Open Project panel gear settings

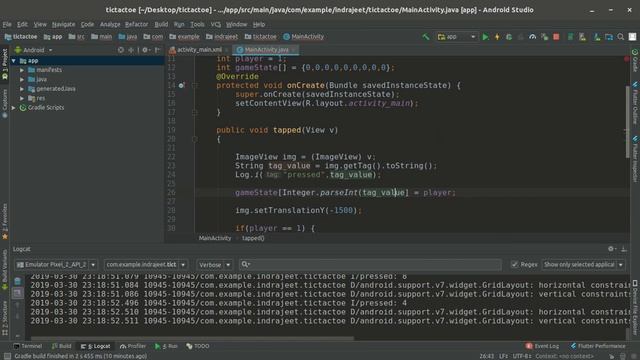(x=145, y=50)
